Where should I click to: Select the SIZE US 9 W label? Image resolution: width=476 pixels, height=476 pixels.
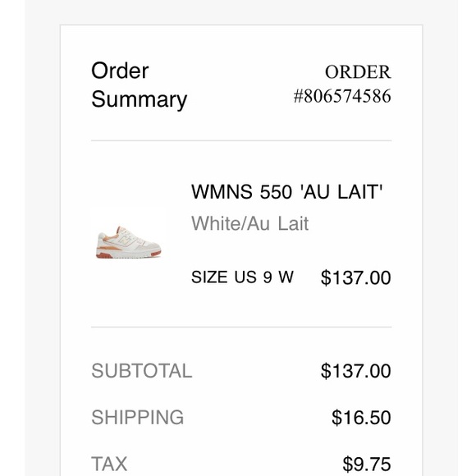click(x=242, y=277)
